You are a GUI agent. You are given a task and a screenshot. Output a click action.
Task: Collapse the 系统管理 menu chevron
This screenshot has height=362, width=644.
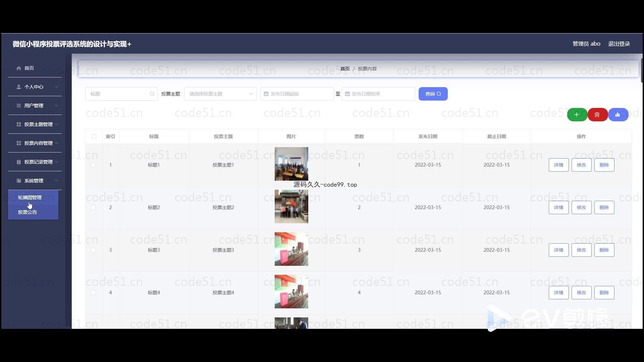point(56,181)
